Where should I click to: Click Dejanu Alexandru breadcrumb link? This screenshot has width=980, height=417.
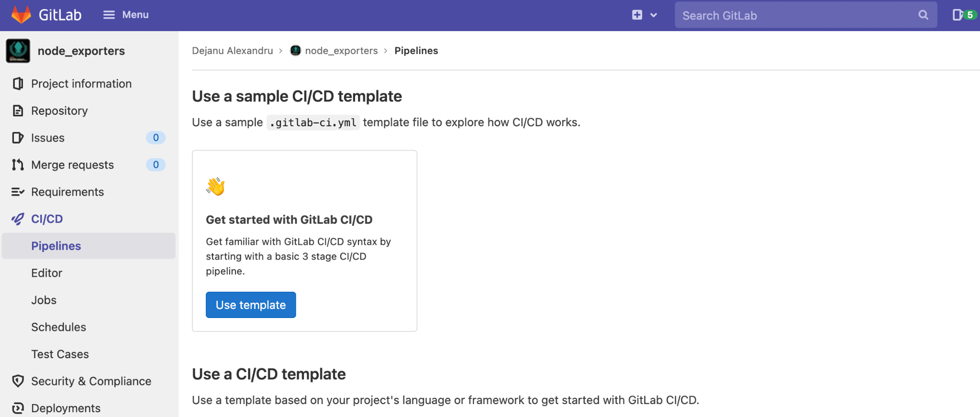pyautogui.click(x=232, y=51)
